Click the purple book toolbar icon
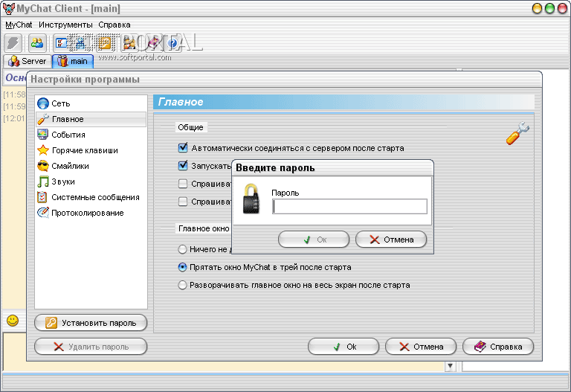Screen dimensions: 571x392 click(x=153, y=43)
